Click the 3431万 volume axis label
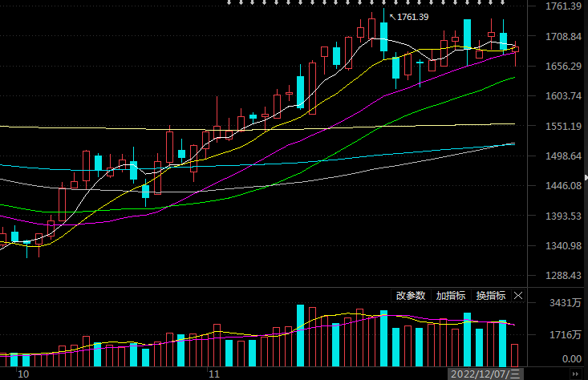The image size is (588, 380). click(560, 303)
